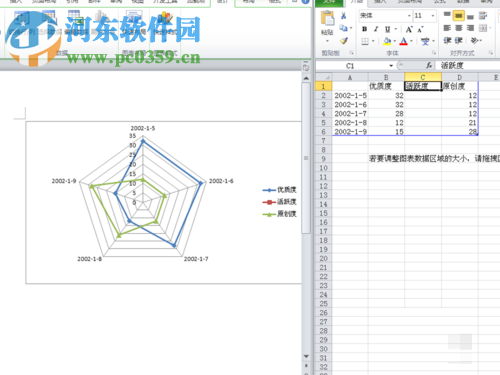Image resolution: width=500 pixels, height=375 pixels.
Task: Click the Decrease Font Size icon
Action: pyautogui.click(x=420, y=29)
